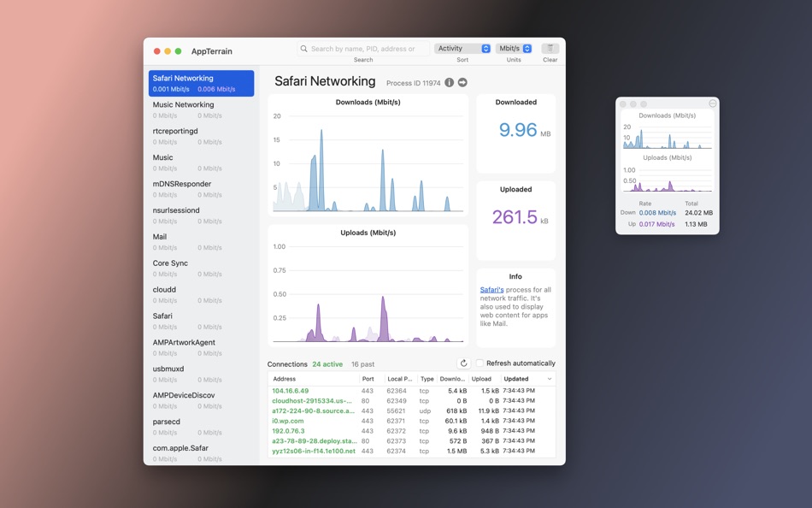This screenshot has height=508, width=812.
Task: Click the magnifier icon in search field
Action: pyautogui.click(x=304, y=49)
